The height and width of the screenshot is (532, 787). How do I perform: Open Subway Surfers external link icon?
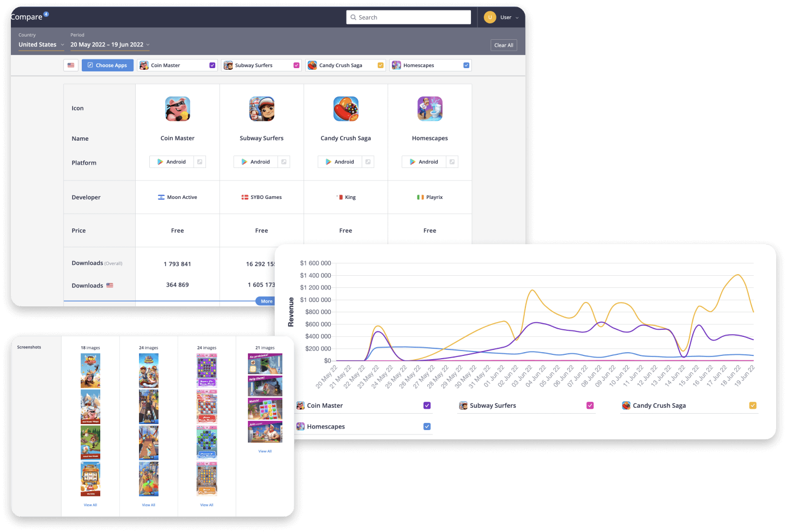284,162
